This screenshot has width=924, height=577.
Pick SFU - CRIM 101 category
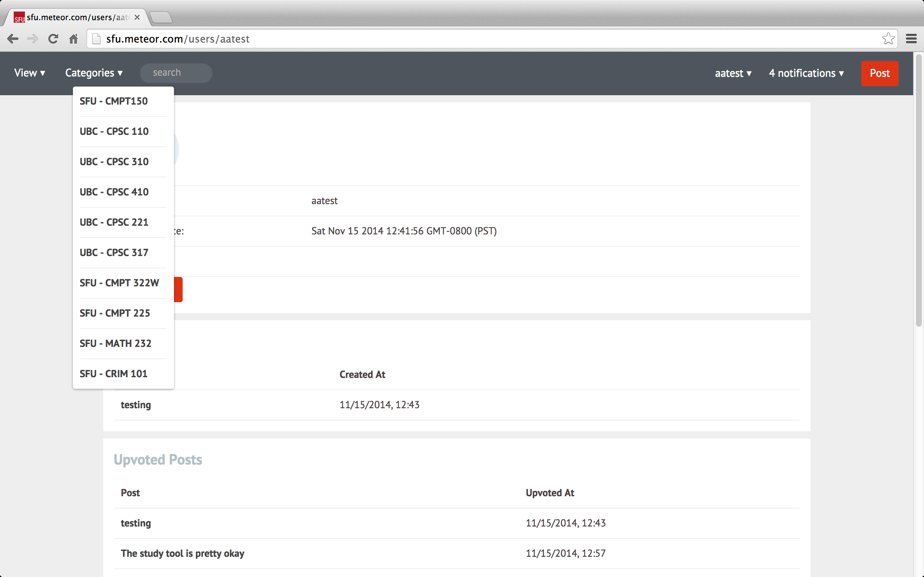point(113,374)
